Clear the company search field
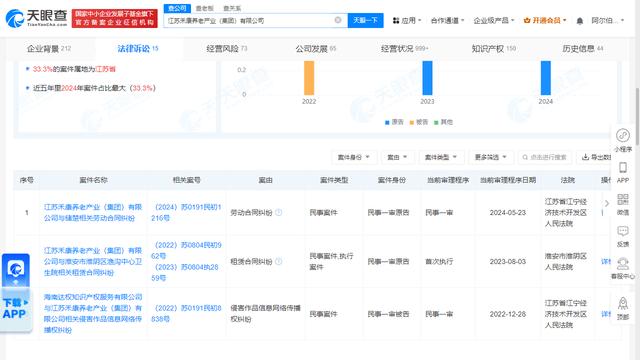Image resolution: width=640 pixels, height=360 pixels. tap(338, 20)
